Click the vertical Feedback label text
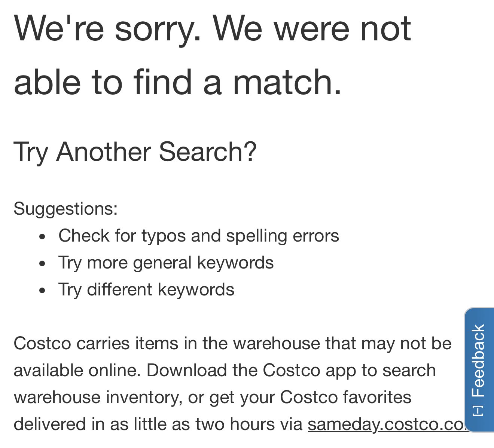This screenshot has height=448, width=494. pyautogui.click(x=478, y=360)
